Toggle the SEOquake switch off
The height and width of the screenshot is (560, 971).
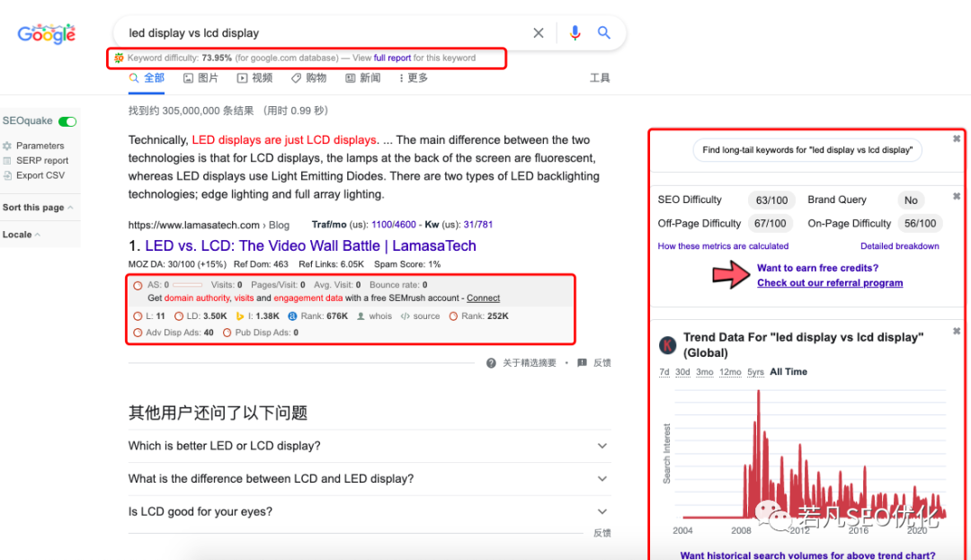[x=67, y=121]
